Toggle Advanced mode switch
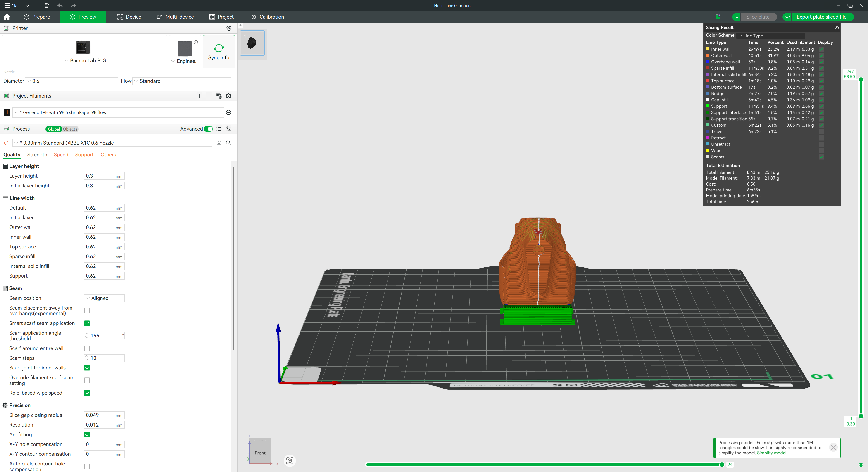 (208, 129)
